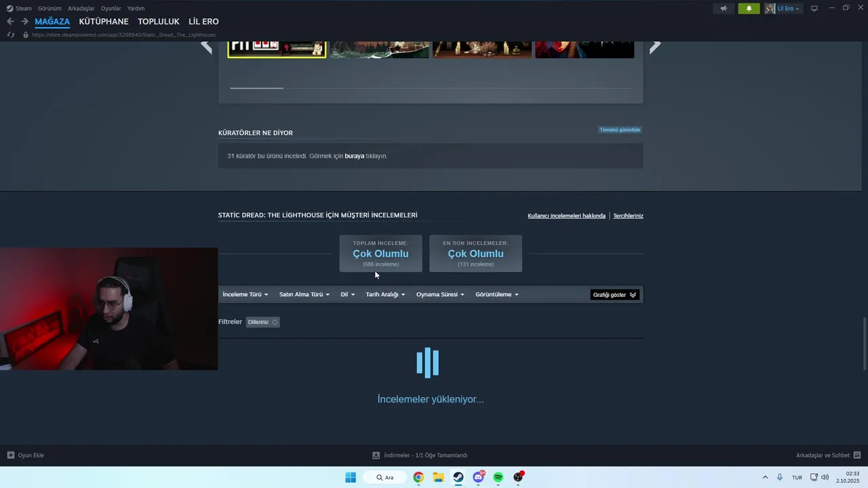868x488 pixels.
Task: Open the Lil Ero account dropdown
Action: click(789, 8)
